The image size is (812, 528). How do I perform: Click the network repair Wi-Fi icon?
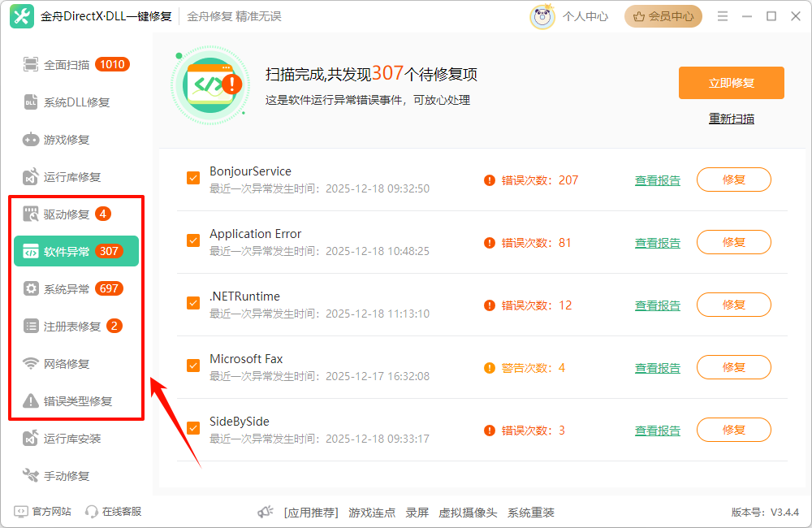click(x=31, y=364)
